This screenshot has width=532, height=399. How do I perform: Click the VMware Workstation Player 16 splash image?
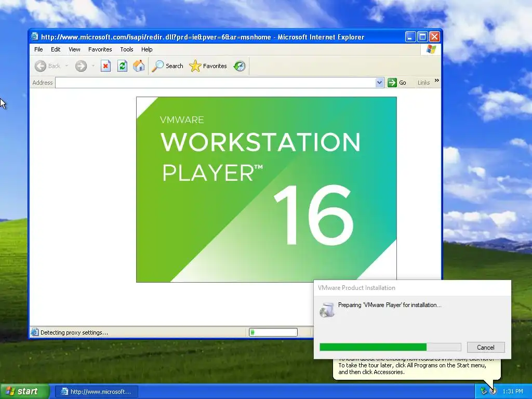pos(267,189)
